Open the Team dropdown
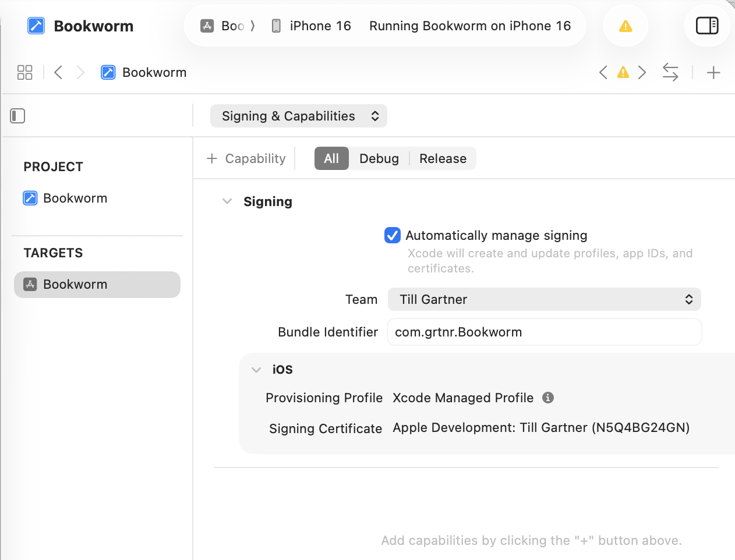735x560 pixels. (x=544, y=299)
